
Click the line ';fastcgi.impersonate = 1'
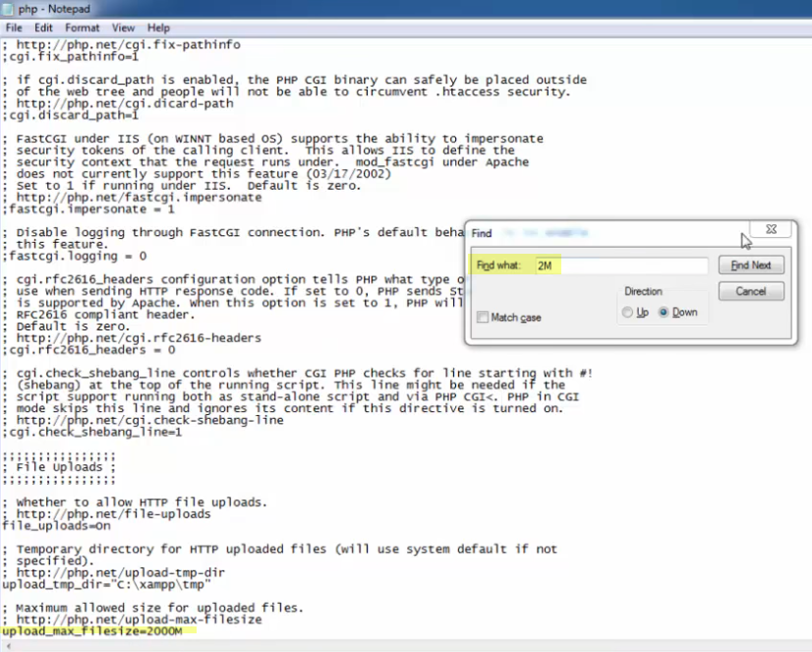[88, 209]
